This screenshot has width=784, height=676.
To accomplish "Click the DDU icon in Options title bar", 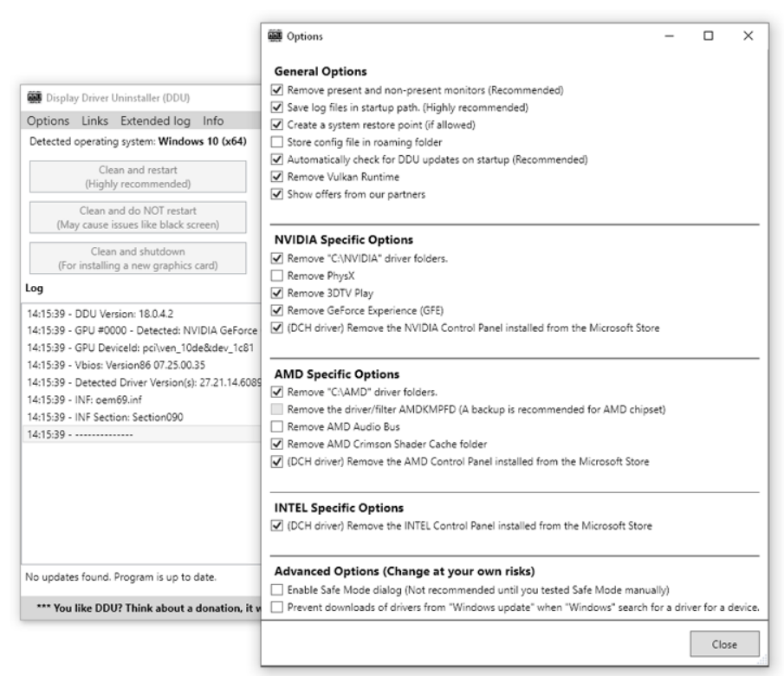I will coord(277,36).
